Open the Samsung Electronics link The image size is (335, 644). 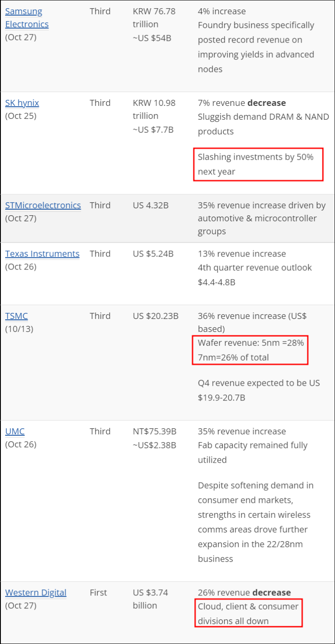[27, 18]
